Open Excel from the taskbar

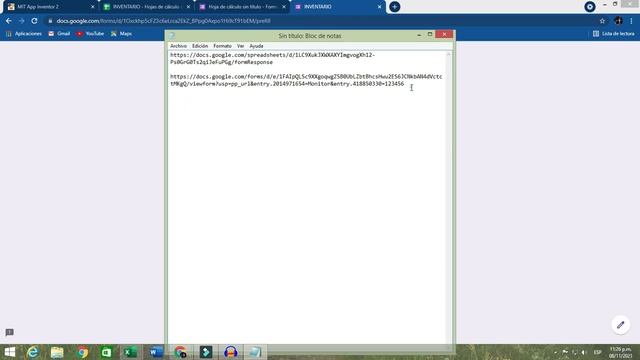pos(131,352)
